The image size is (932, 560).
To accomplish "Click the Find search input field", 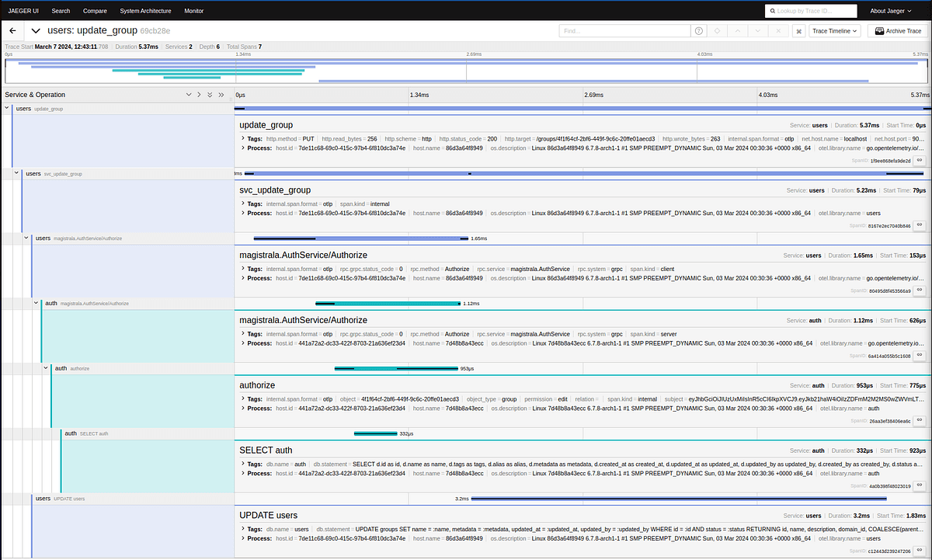I will (x=624, y=31).
